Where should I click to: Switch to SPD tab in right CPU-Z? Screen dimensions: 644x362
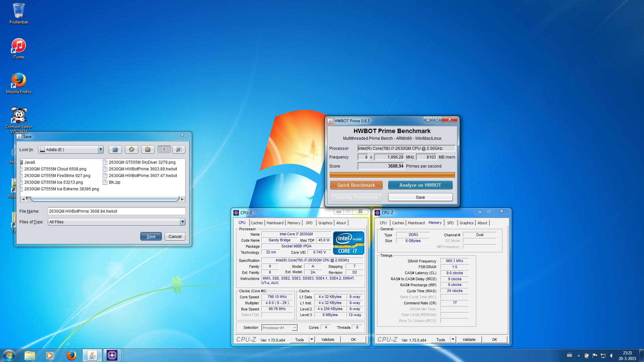tap(450, 223)
